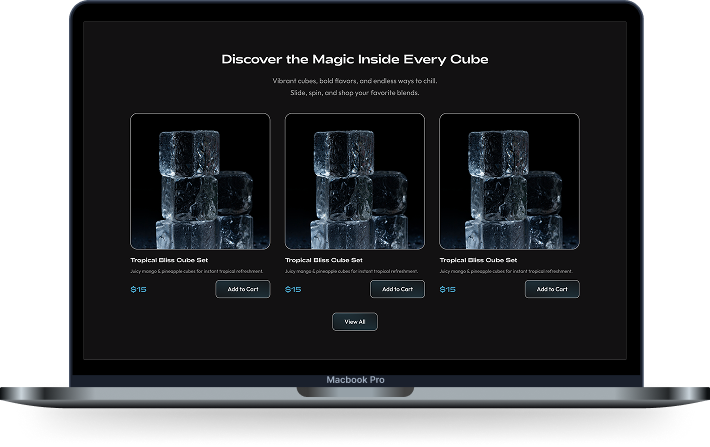This screenshot has width=710, height=447.
Task: Select the $15 price on the middle card
Action: [x=293, y=290]
